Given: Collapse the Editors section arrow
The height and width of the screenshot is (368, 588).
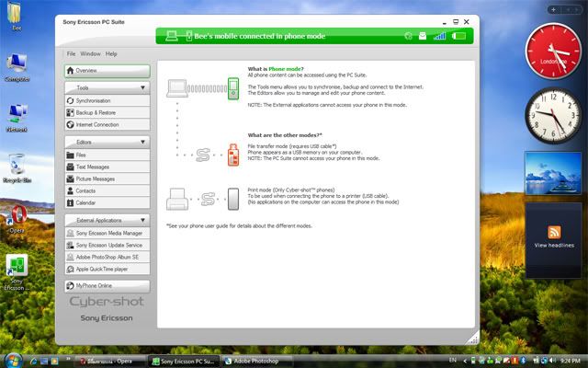Looking at the screenshot, I should (x=143, y=142).
